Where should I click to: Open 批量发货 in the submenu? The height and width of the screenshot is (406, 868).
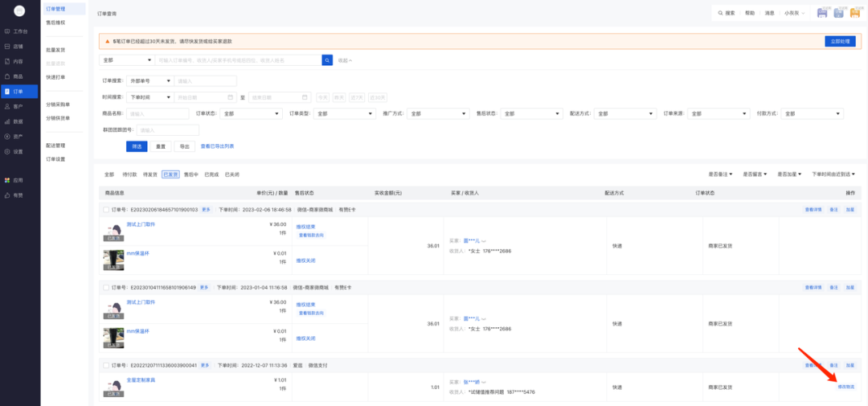55,50
